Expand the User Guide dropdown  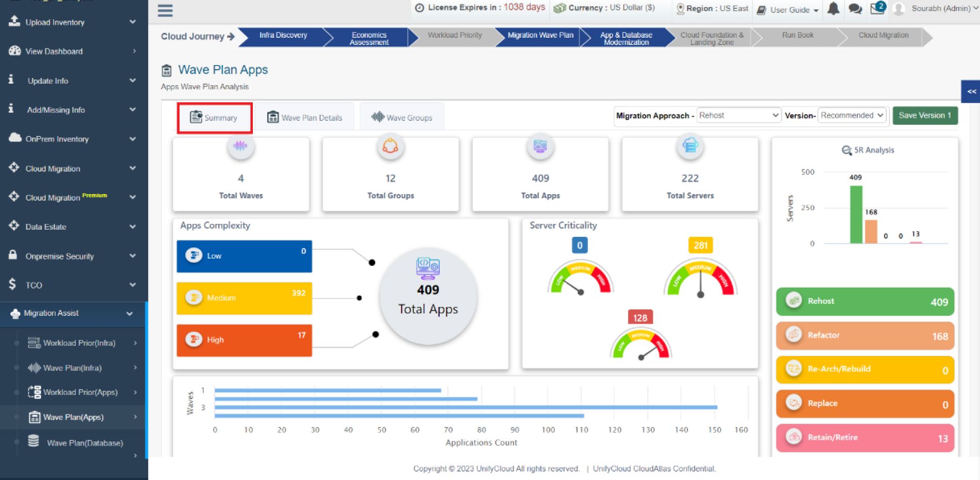pyautogui.click(x=788, y=10)
